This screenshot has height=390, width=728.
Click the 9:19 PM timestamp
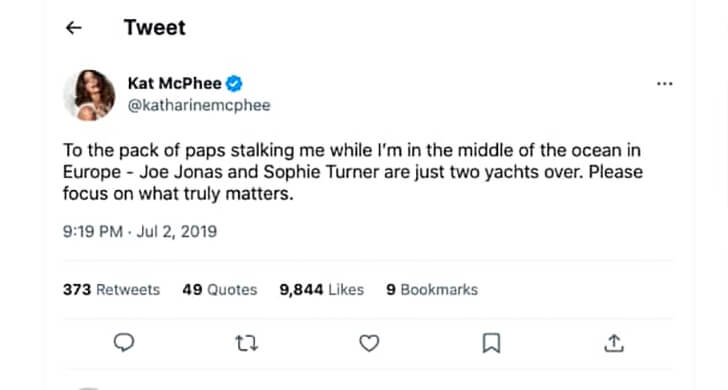pyautogui.click(x=93, y=231)
